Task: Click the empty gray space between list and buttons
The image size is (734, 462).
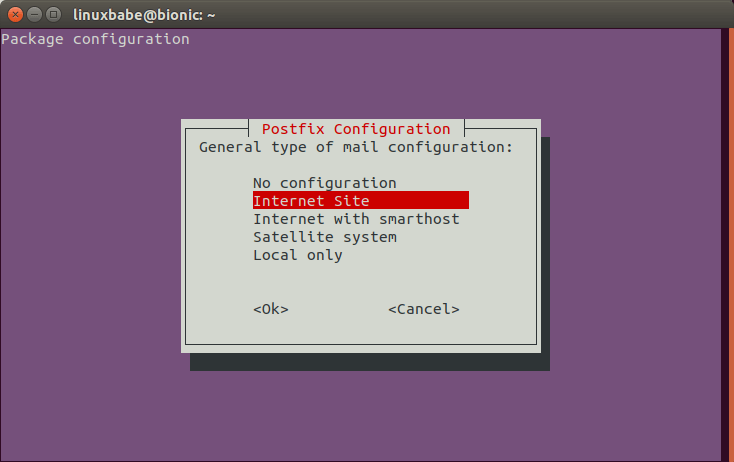Action: 360,282
